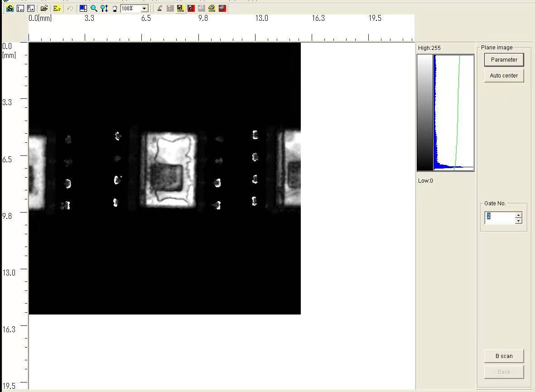This screenshot has width=535, height=392.
Task: Click the pencil edit icon in toolbar
Action: (x=159, y=9)
